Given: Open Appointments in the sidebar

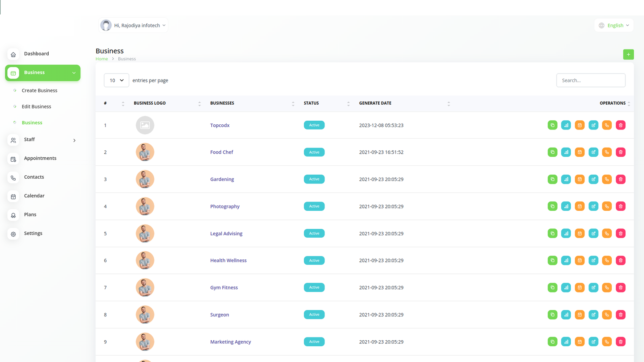Looking at the screenshot, I should tap(40, 158).
